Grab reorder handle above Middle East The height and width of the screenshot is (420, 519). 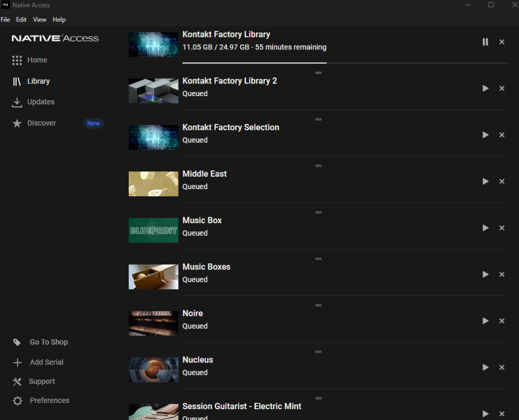pyautogui.click(x=319, y=166)
